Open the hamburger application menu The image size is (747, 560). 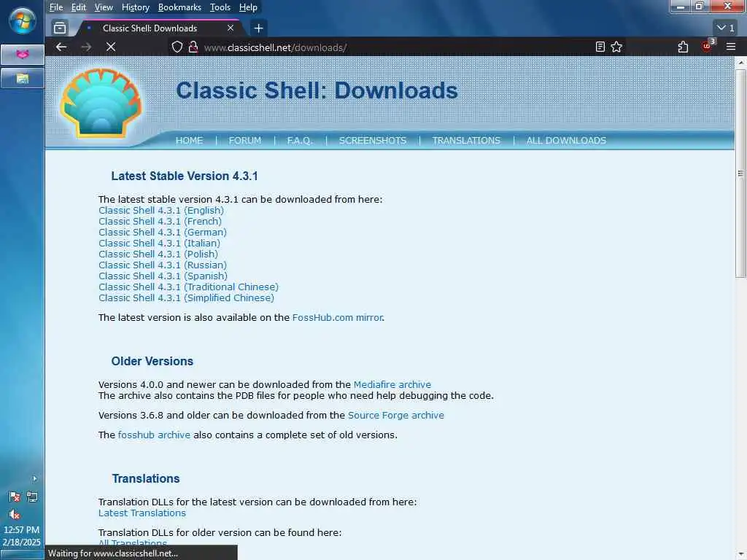coord(731,47)
